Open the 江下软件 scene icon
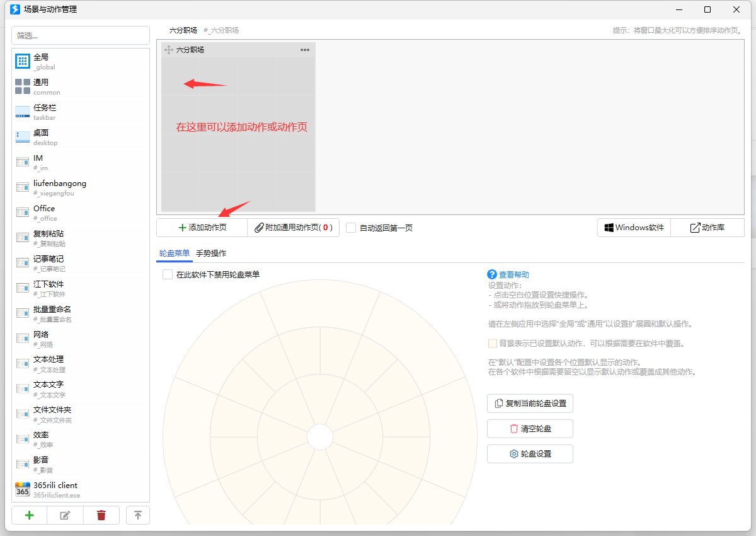 pos(23,288)
